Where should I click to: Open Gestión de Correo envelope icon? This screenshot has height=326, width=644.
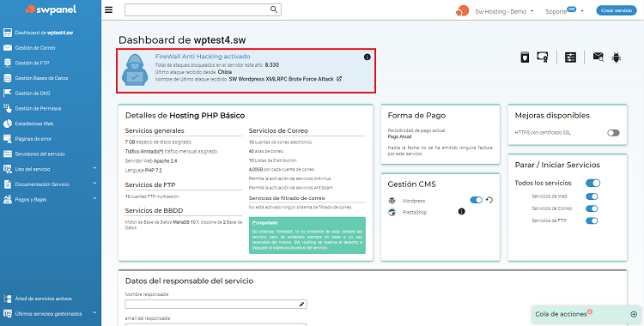tap(8, 48)
